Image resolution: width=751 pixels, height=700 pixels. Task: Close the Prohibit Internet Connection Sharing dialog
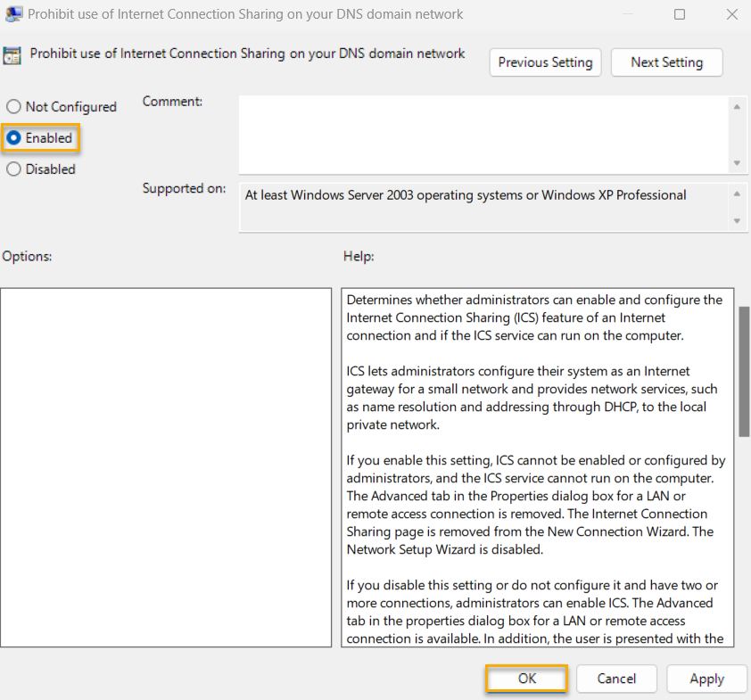coord(731,14)
